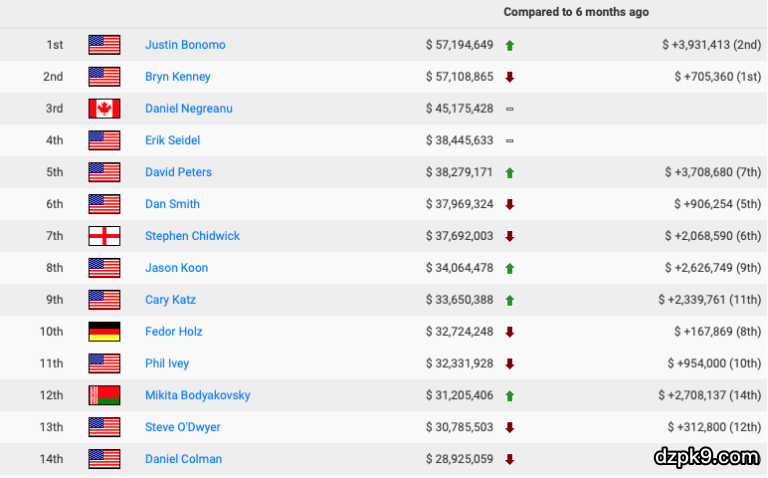Click the green up arrow for Jason Koon

pos(510,268)
